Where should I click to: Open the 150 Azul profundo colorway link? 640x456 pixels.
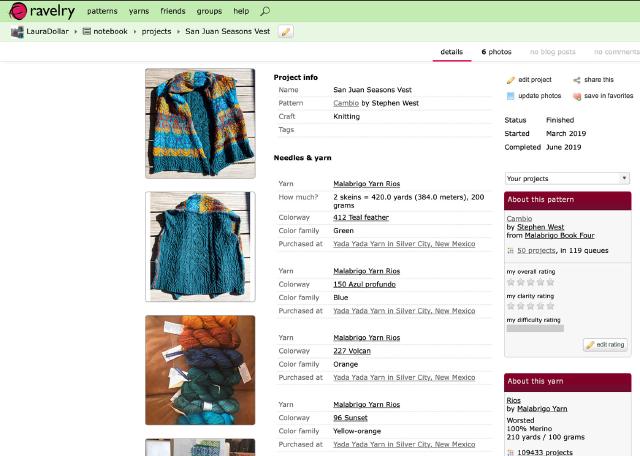click(x=364, y=285)
